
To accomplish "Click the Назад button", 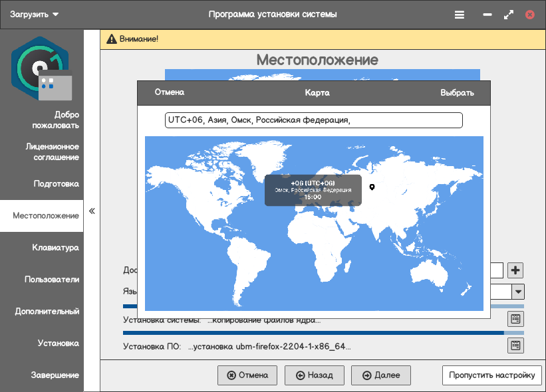I will pyautogui.click(x=314, y=375).
